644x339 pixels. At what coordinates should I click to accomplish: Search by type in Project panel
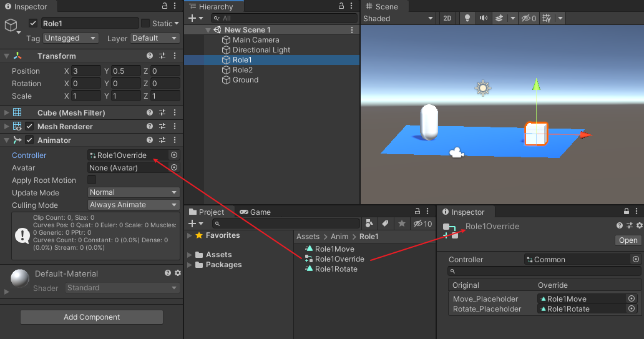click(369, 223)
